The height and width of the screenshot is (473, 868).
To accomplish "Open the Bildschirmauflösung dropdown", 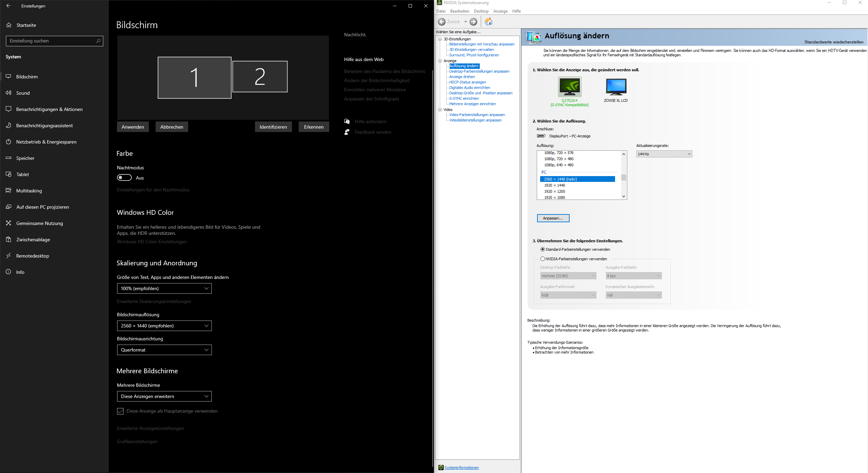I will [x=164, y=326].
